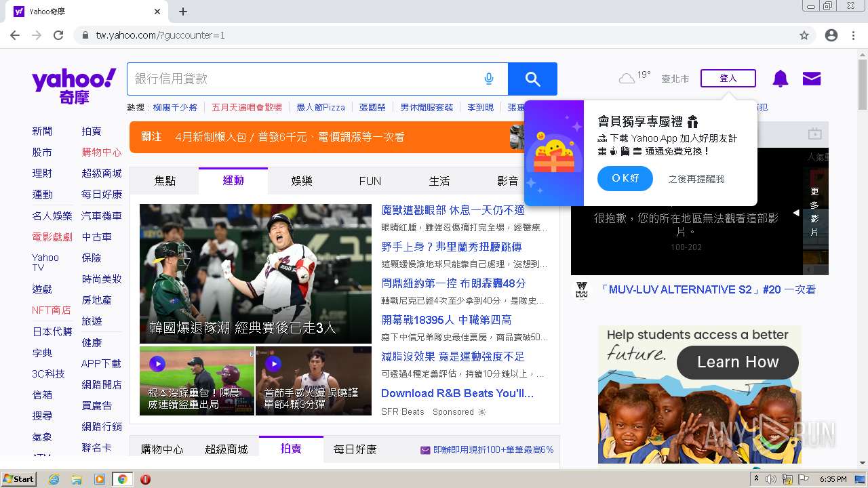The image size is (868, 488).
Task: Reload the page
Action: pyautogui.click(x=58, y=35)
